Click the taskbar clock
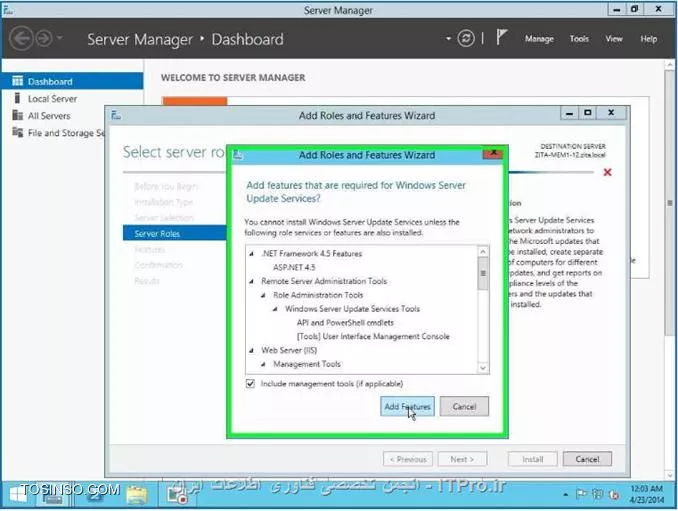 point(646,494)
